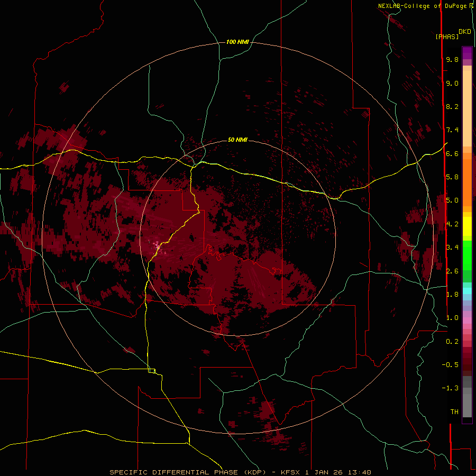Click the 1 JAN 26 13:40 timestamp
This screenshot has width=476, height=476.
[338, 472]
